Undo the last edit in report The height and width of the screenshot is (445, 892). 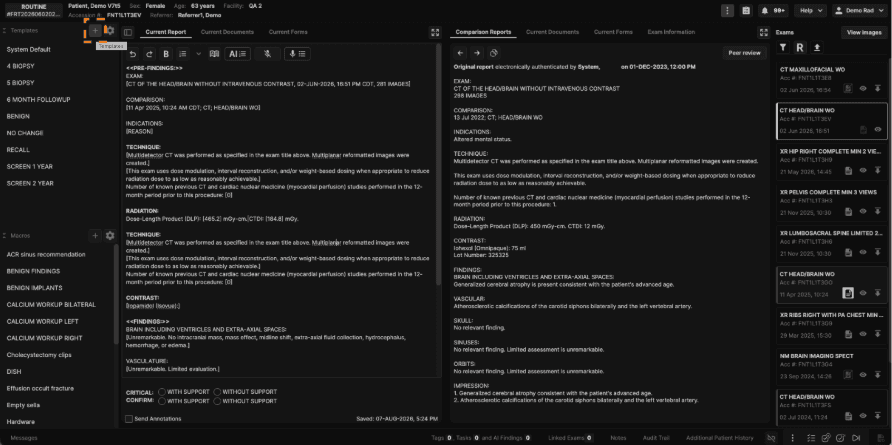(133, 54)
